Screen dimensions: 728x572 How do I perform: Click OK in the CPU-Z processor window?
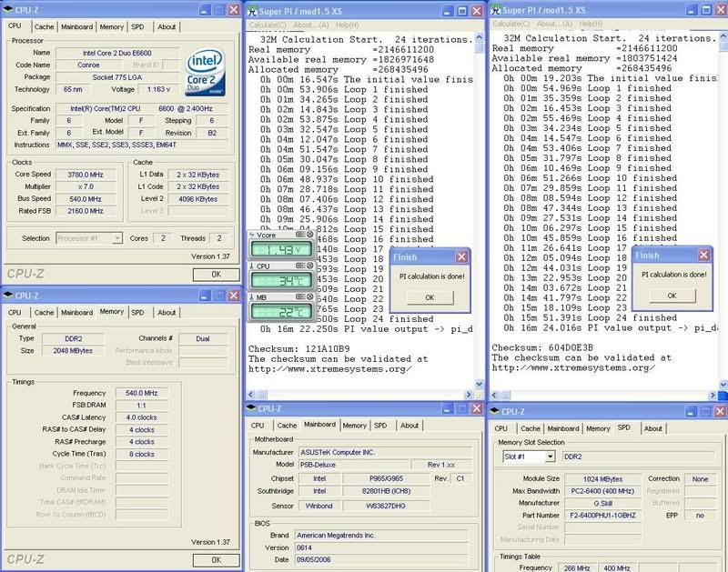point(216,275)
